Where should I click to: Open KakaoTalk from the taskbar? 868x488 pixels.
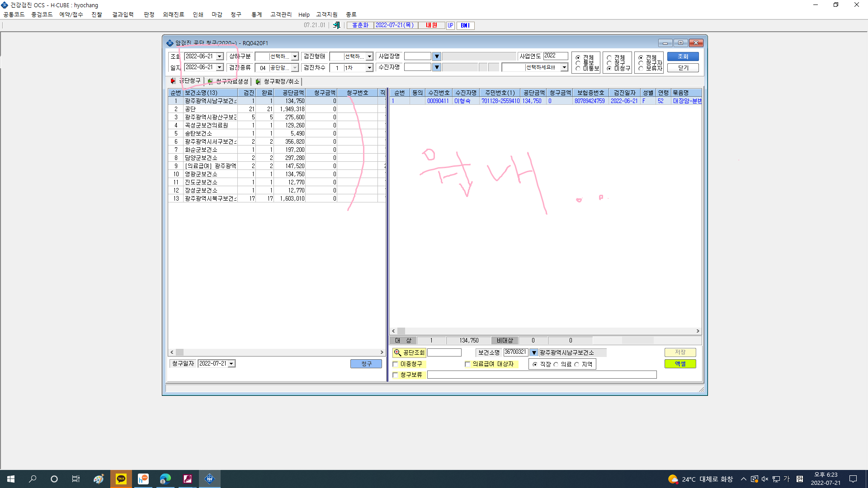(x=121, y=479)
